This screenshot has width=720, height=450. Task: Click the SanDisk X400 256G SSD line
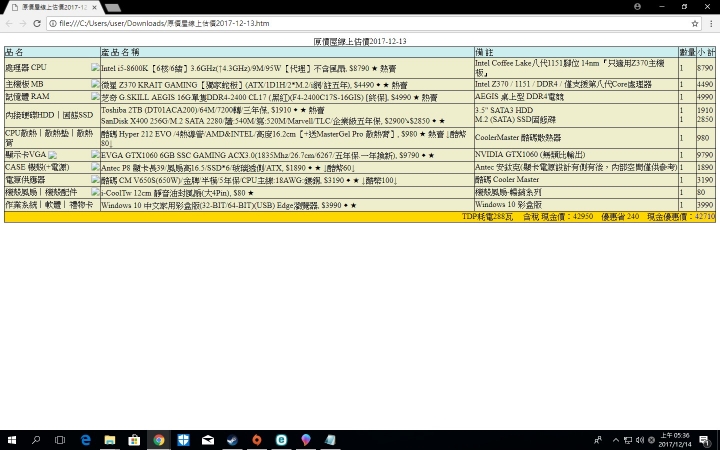click(x=273, y=121)
